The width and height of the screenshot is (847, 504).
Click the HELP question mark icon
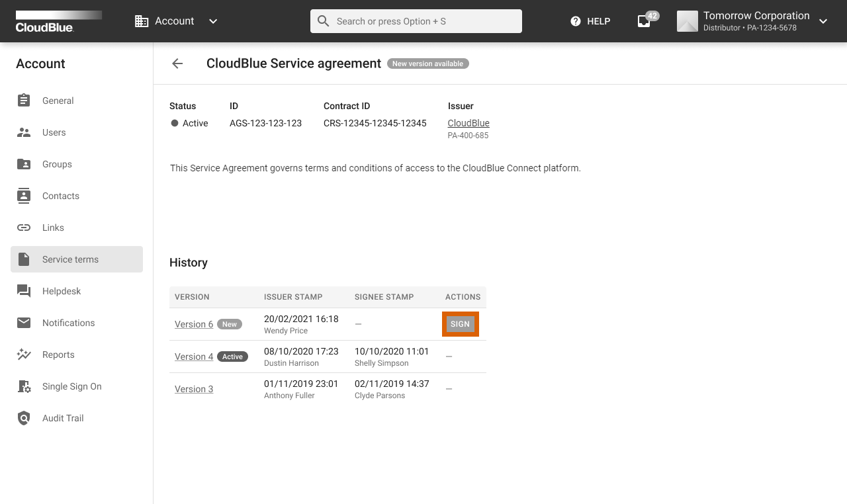(x=575, y=21)
